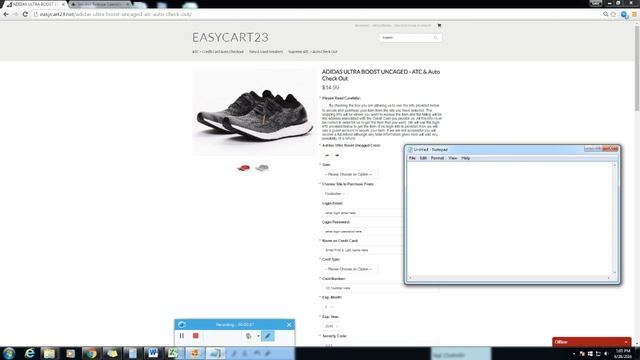Switch to Google Chrome on the taskbar
The image size is (640, 360).
(x=91, y=353)
